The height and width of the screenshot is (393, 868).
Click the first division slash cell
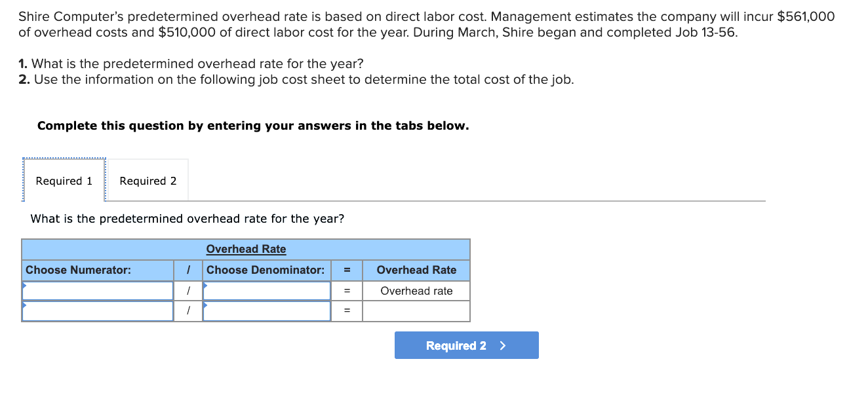click(189, 290)
